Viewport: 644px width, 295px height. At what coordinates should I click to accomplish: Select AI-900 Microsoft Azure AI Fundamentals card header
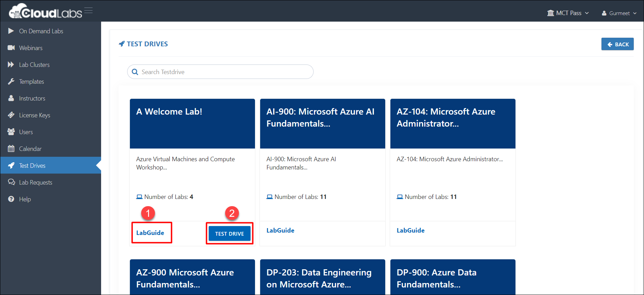point(323,123)
